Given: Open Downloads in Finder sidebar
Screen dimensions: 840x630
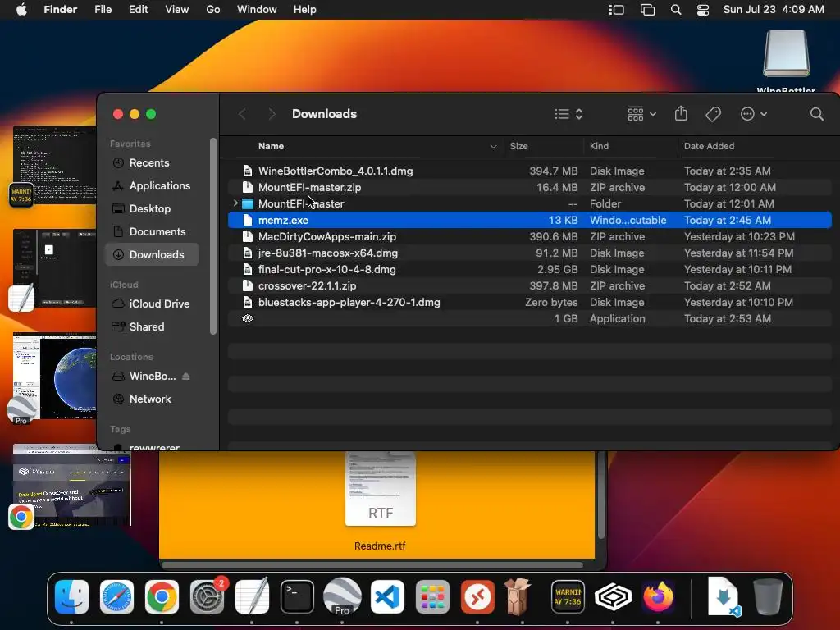Looking at the screenshot, I should click(x=152, y=255).
